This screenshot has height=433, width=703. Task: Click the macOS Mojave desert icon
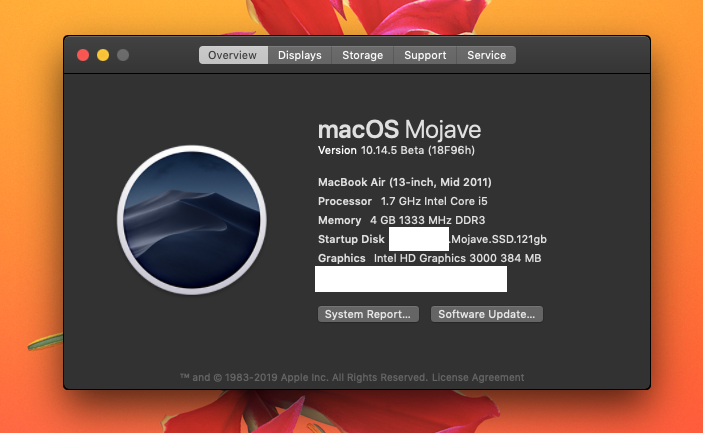[x=192, y=220]
